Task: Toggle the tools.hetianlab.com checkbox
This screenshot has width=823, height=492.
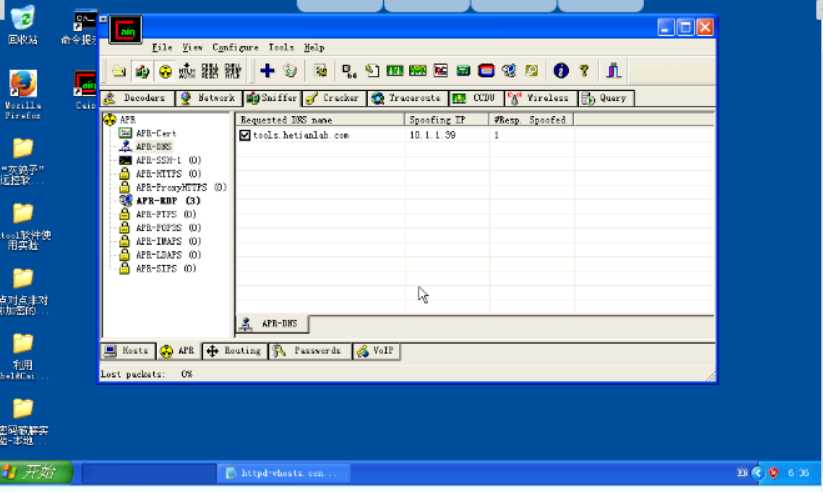Action: point(245,135)
